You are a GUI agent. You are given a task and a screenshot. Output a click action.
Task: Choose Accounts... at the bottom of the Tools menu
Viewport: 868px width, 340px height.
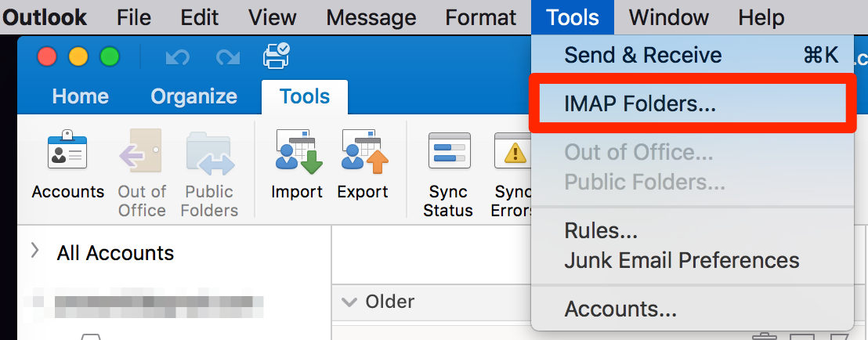click(x=620, y=309)
